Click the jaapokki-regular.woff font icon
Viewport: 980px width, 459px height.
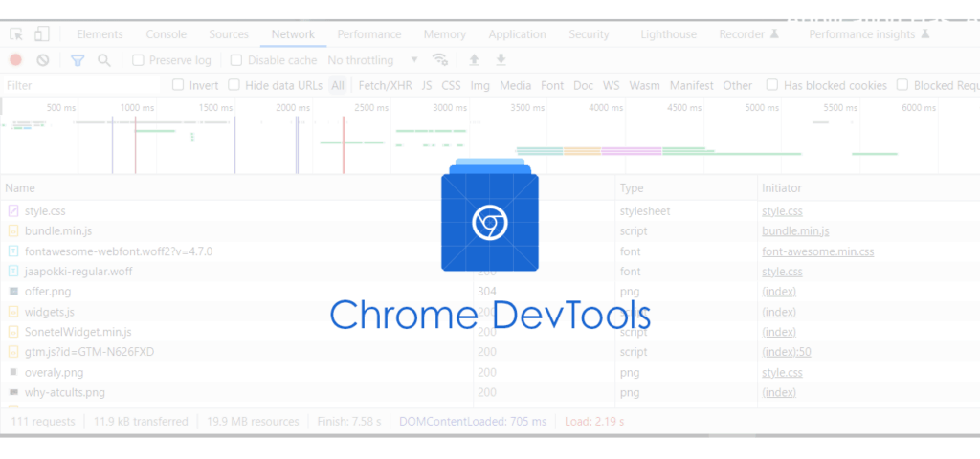point(13,272)
